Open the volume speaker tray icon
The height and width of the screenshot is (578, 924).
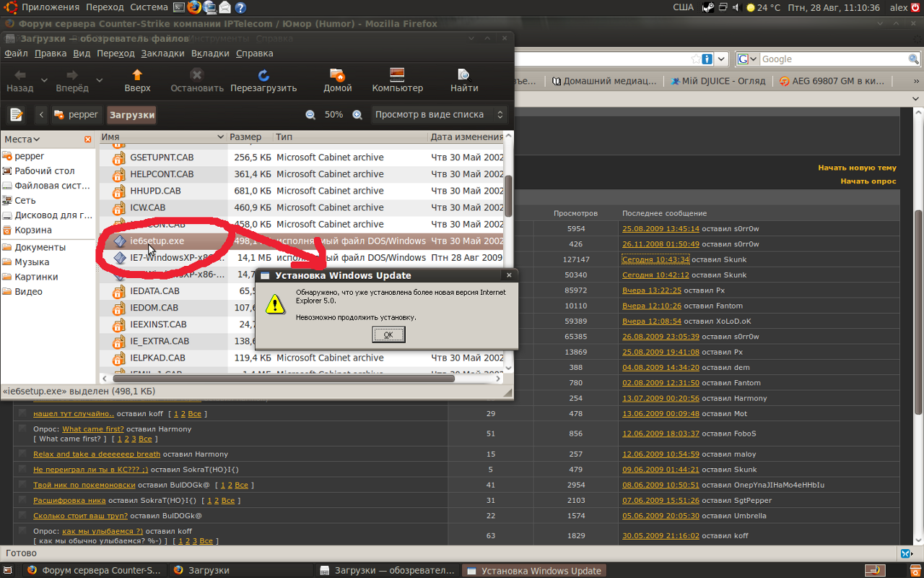coord(736,7)
